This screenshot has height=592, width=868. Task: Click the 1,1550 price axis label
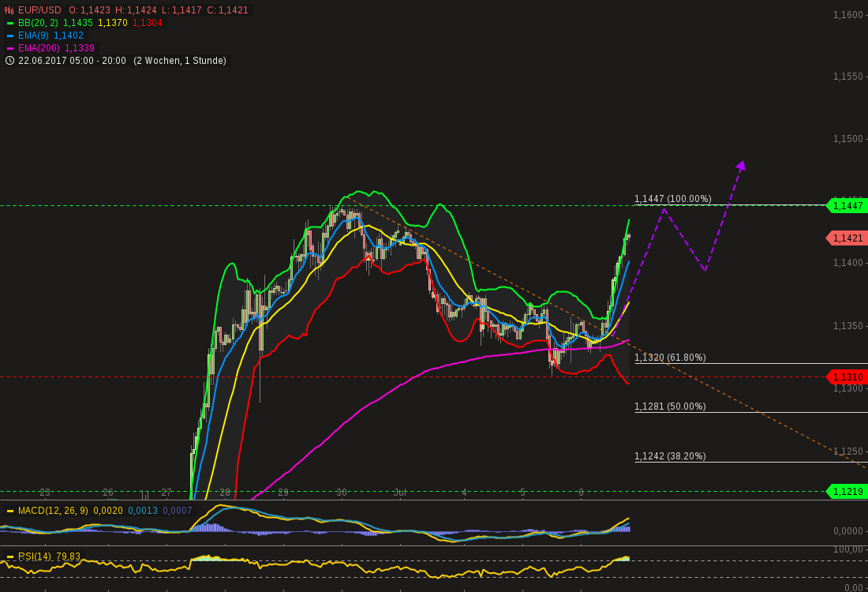tap(848, 77)
